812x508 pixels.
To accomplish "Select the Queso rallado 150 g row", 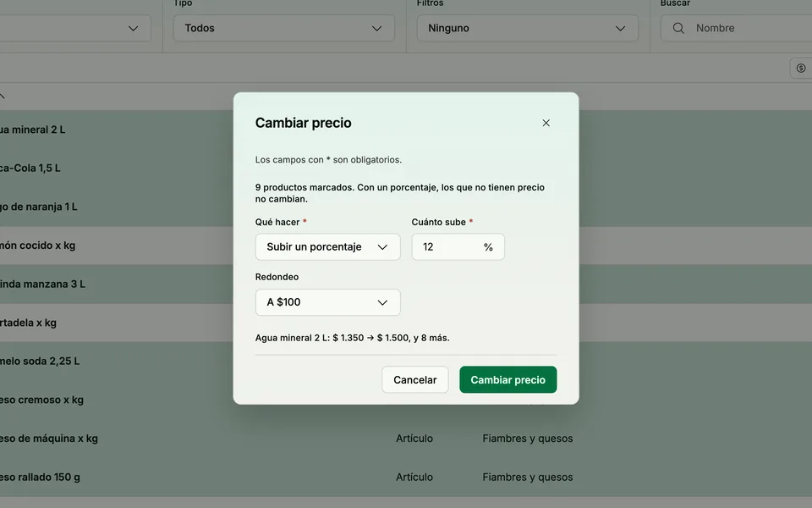I will [406, 477].
